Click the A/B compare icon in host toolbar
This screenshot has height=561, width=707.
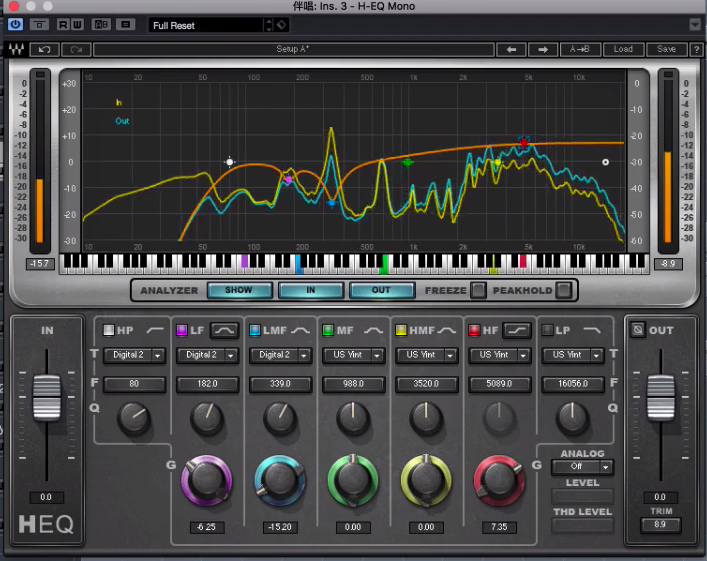(101, 24)
